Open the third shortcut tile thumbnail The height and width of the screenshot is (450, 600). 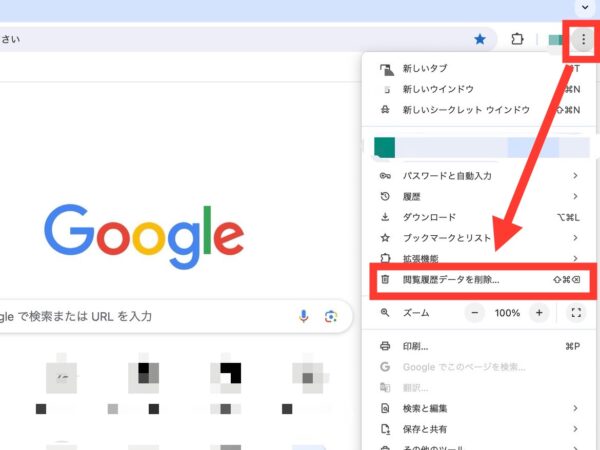coord(226,377)
